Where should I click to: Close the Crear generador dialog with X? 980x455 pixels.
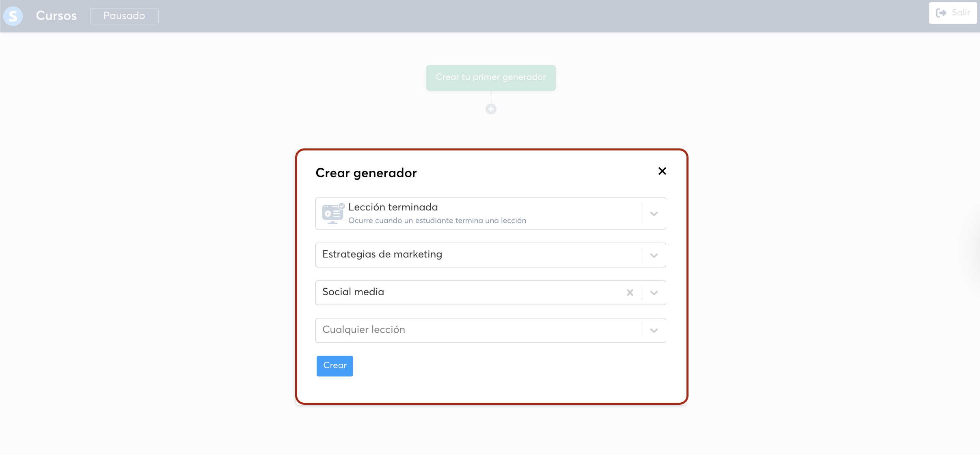tap(662, 171)
